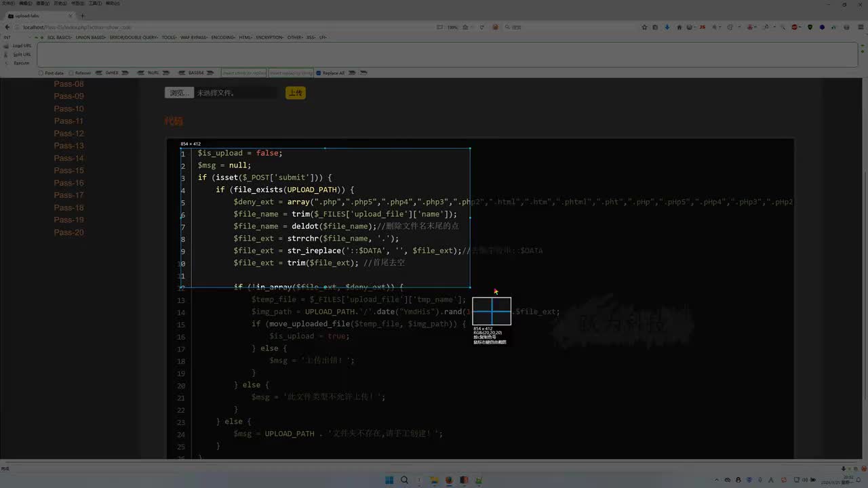868x488 pixels.
Task: Open the Pass-12 link
Action: point(69,134)
